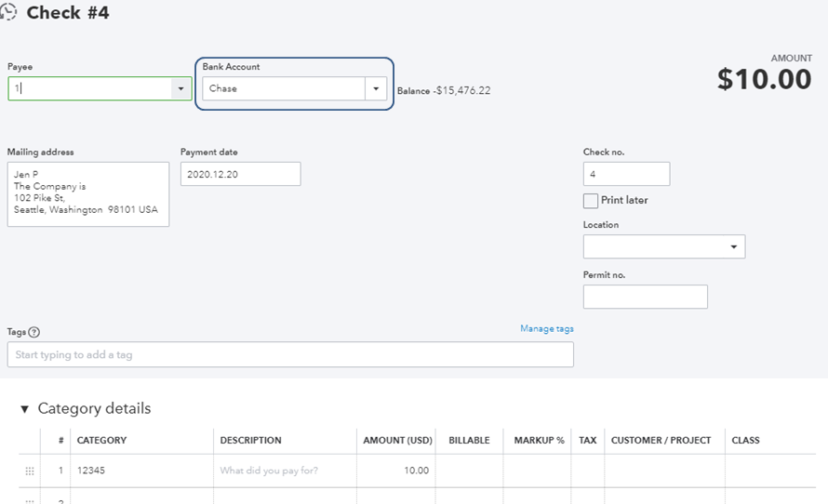Open the Manage tags link
This screenshot has height=504, width=828.
(x=546, y=328)
